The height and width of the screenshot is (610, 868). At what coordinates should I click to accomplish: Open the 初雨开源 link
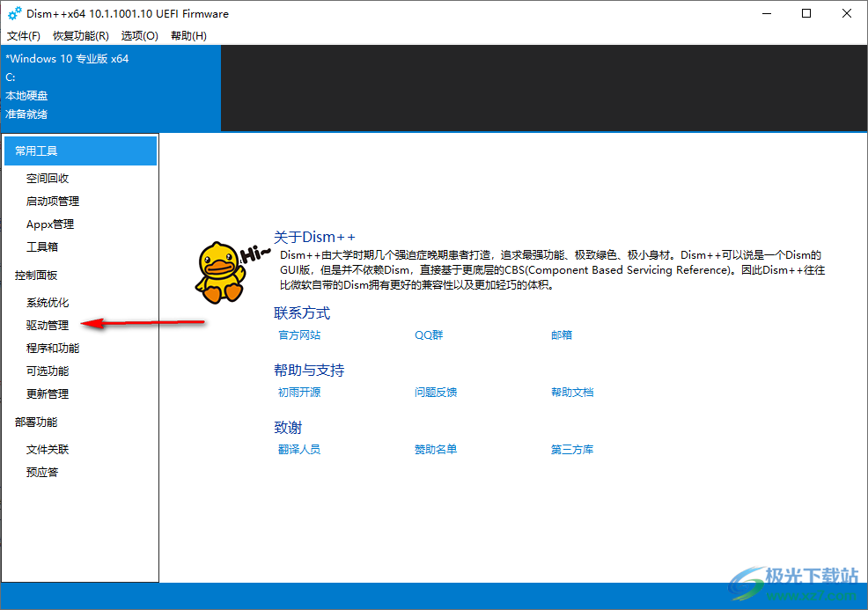tap(299, 393)
